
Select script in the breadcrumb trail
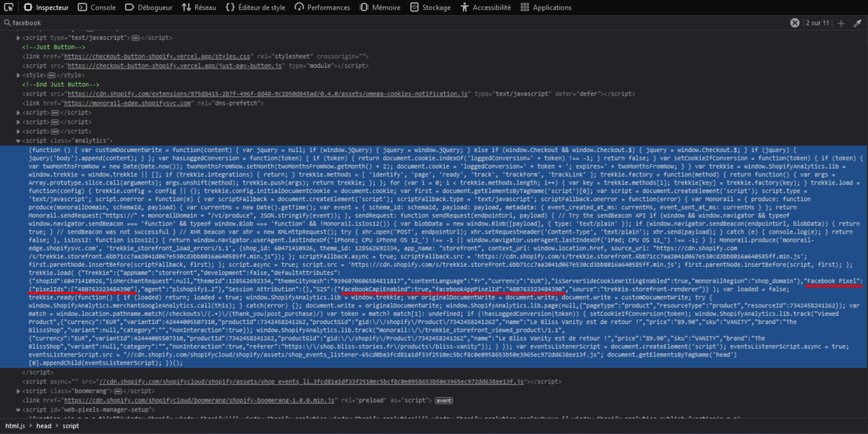pos(71,426)
